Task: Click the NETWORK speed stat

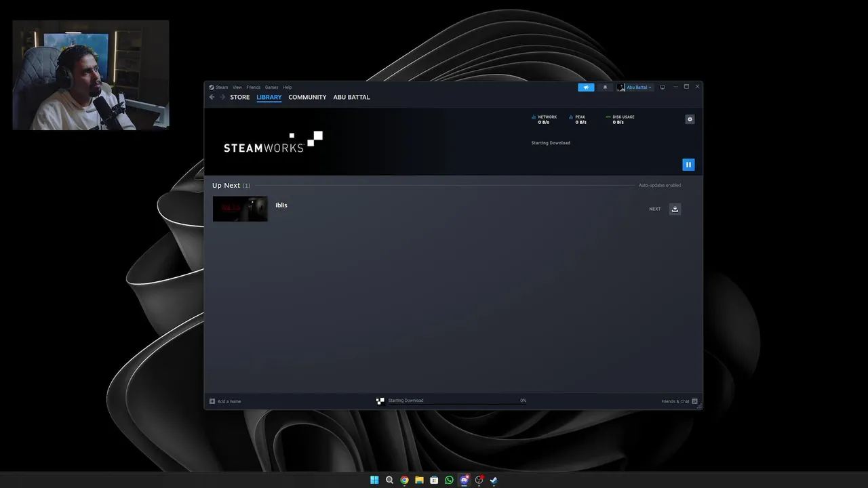Action: [544, 119]
